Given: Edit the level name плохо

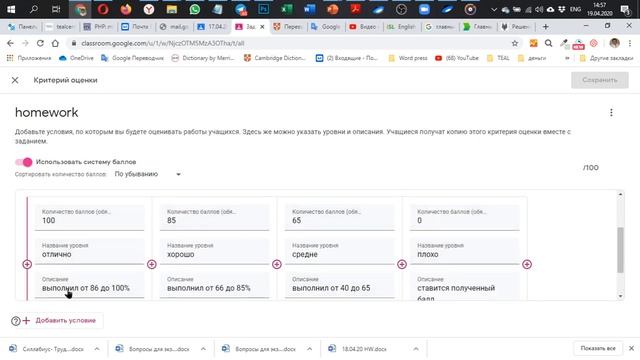Looking at the screenshot, I should [464, 251].
